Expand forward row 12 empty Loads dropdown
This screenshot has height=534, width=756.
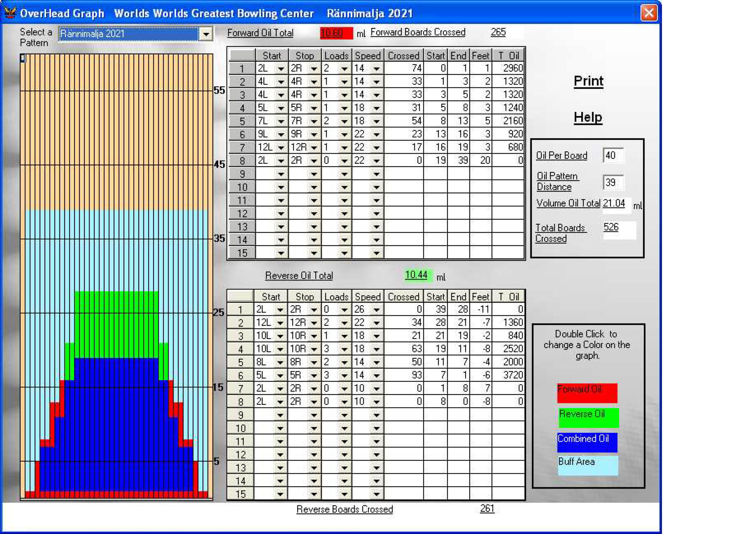[x=344, y=213]
